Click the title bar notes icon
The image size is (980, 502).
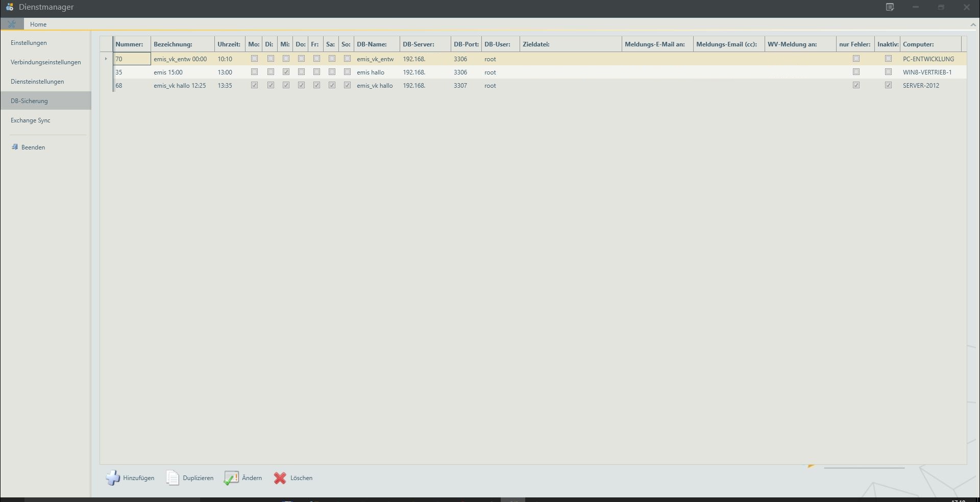(890, 7)
